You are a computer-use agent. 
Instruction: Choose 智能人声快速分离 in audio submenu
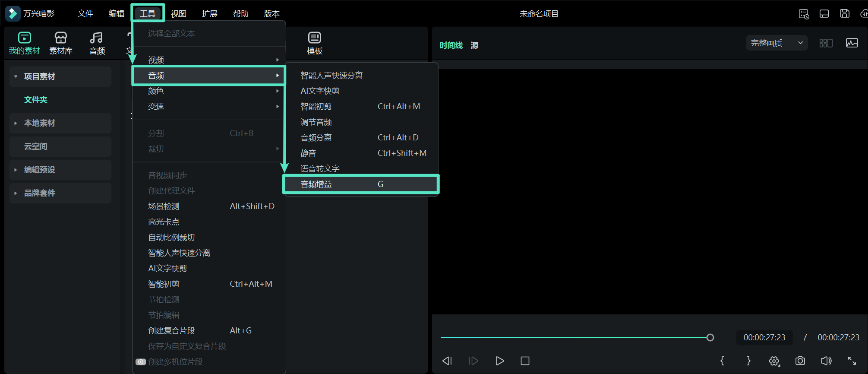tap(361, 76)
